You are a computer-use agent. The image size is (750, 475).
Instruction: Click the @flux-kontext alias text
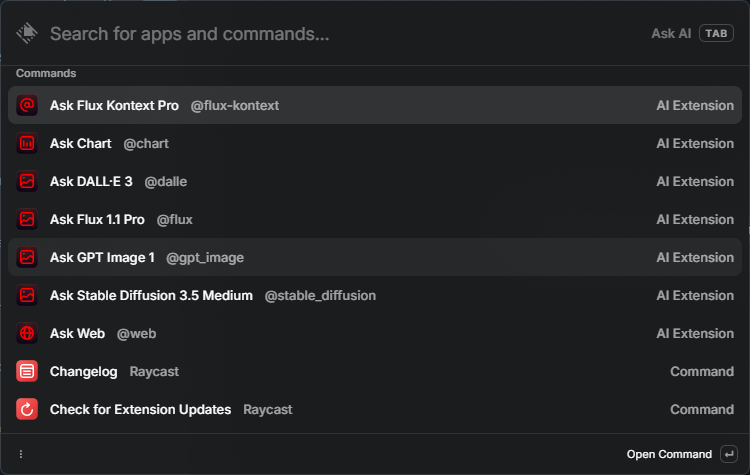(x=235, y=105)
